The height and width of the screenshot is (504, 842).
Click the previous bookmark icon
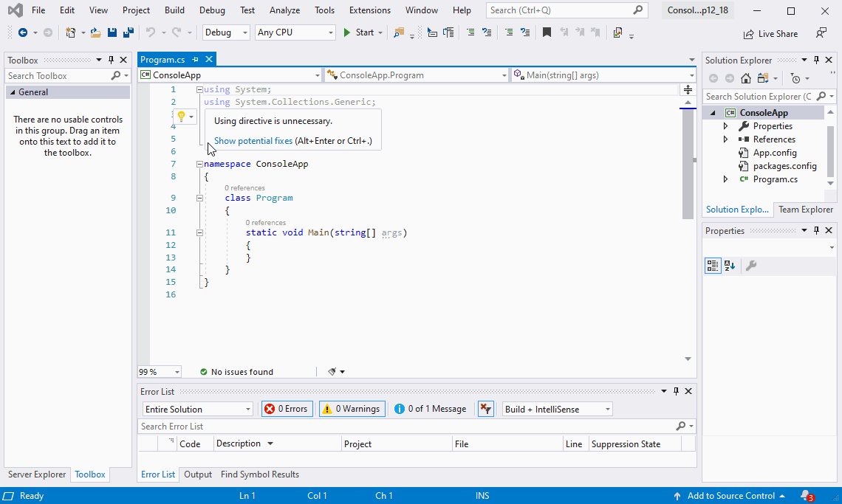point(564,32)
